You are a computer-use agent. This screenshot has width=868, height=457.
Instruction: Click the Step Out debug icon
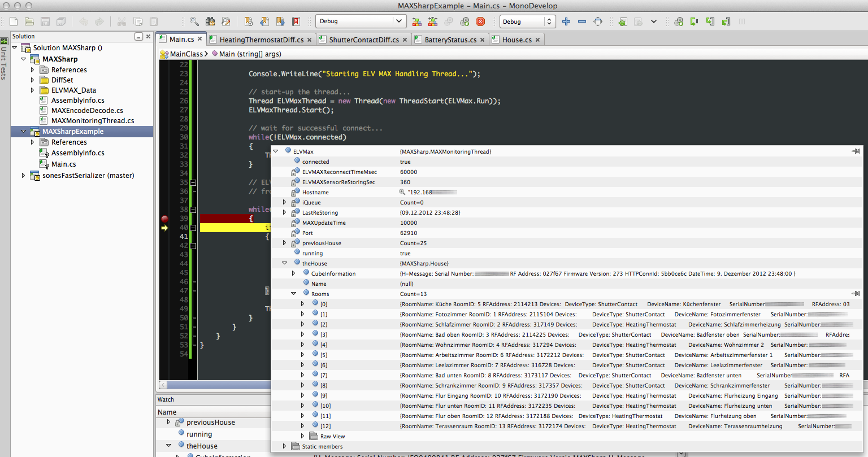(x=726, y=21)
